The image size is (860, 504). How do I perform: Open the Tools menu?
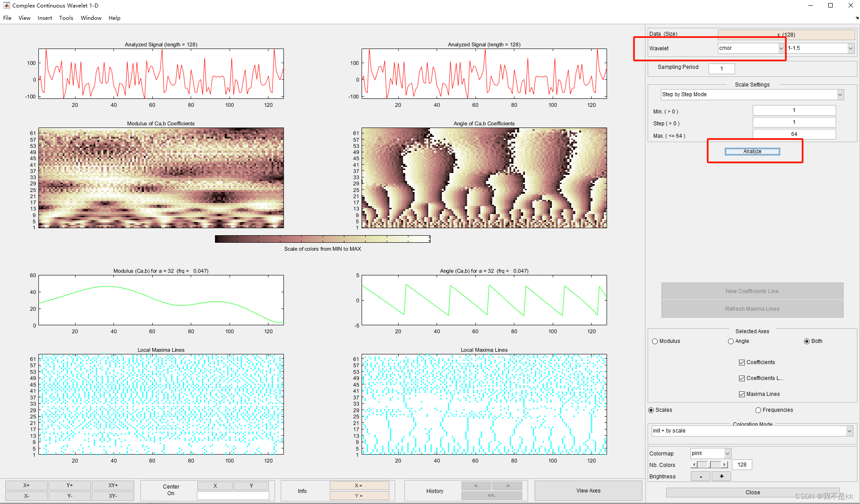66,18
